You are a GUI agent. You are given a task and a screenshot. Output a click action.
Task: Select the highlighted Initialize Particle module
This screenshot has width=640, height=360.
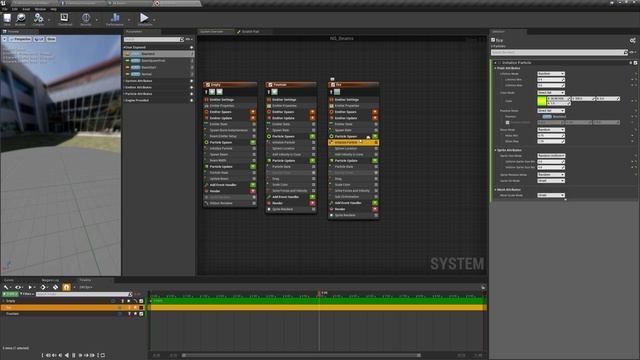[353, 142]
